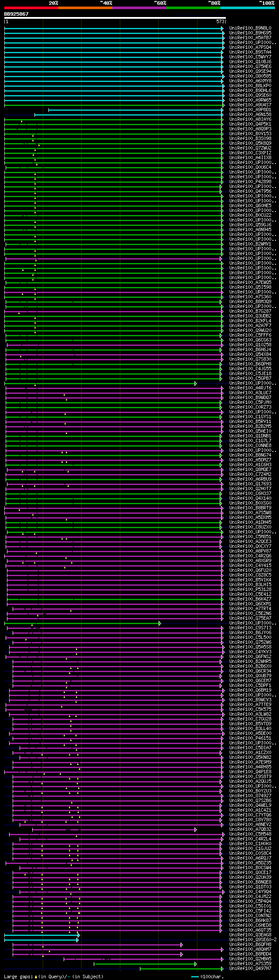Screen dimensions: 279x980
Task: Select the query name BB925867
Action: point(17,14)
